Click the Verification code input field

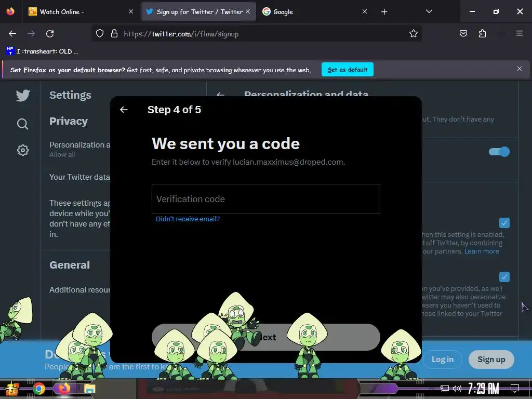(x=265, y=199)
